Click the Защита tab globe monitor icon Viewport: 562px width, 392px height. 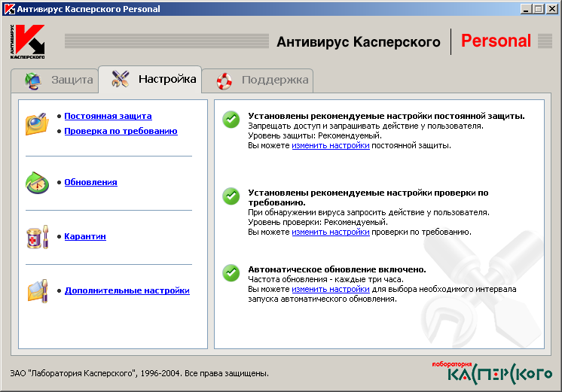(x=33, y=81)
